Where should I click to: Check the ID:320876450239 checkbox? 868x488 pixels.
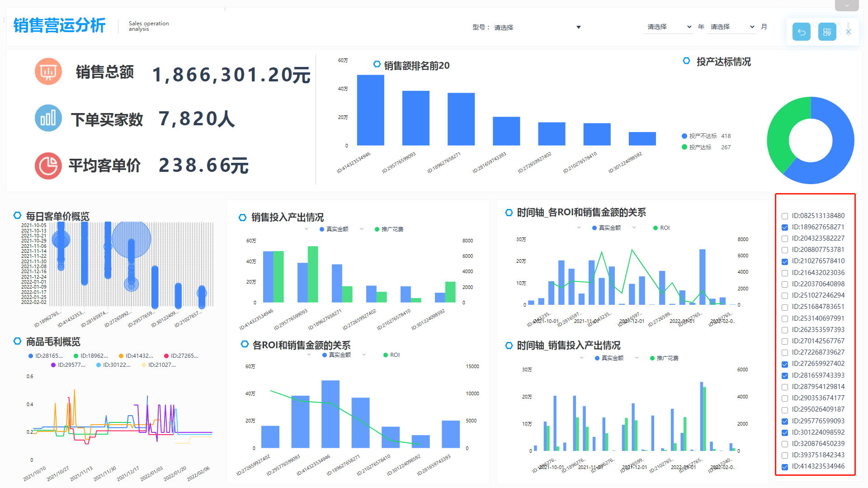[x=785, y=444]
